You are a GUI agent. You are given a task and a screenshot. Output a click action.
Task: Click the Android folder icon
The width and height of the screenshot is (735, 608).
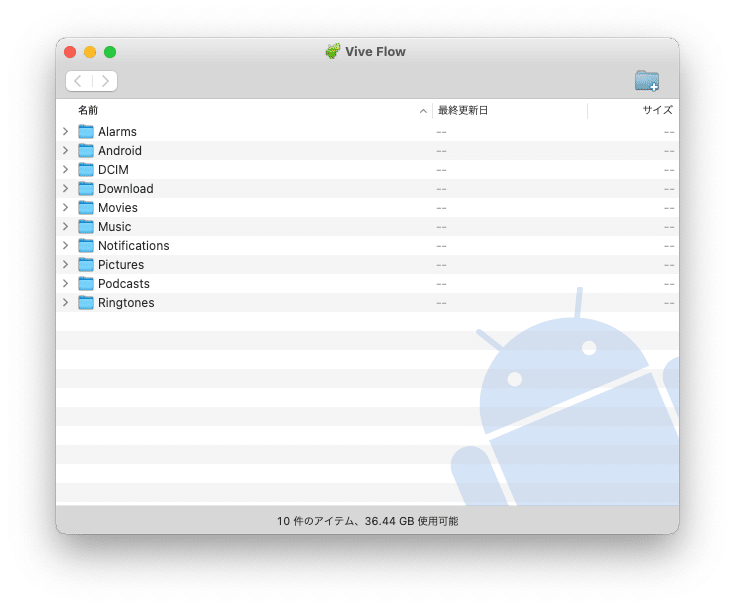(86, 150)
